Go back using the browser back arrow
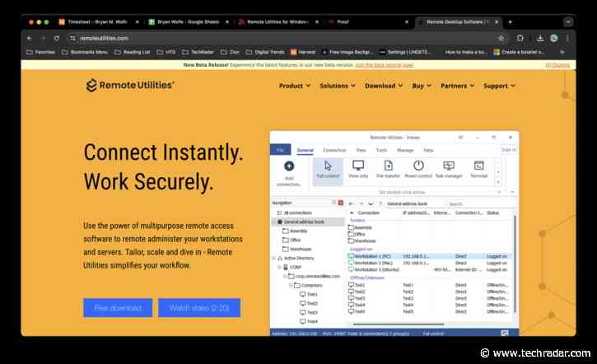597x364 pixels. pyautogui.click(x=30, y=38)
